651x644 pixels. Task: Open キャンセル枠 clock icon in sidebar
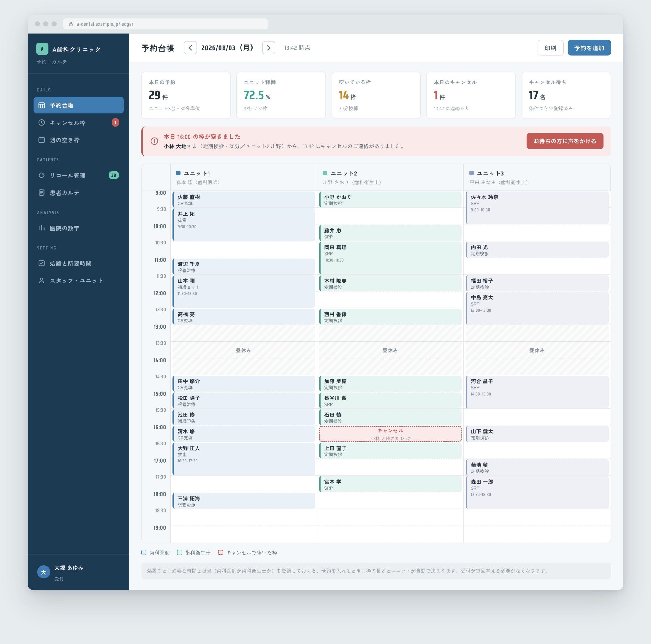tap(41, 123)
